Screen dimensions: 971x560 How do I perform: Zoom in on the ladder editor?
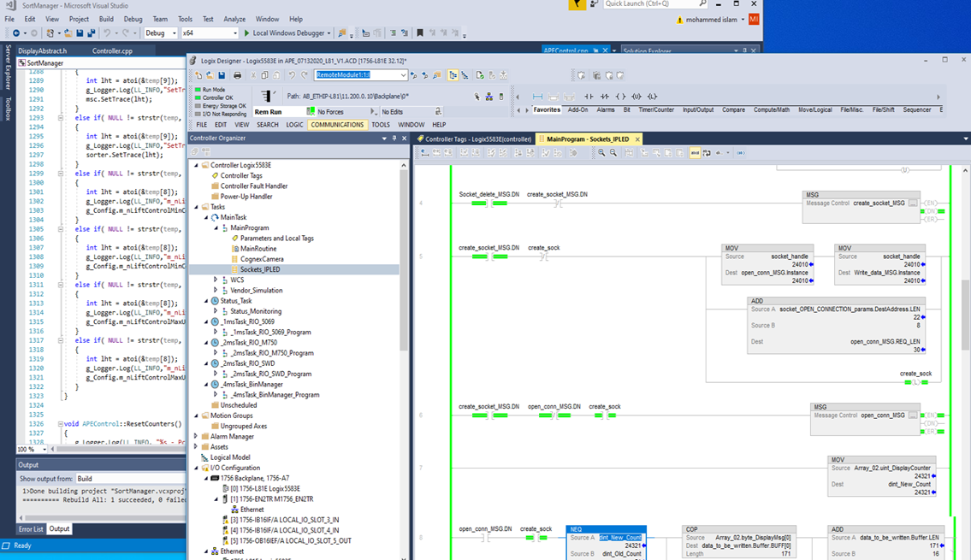click(x=601, y=153)
